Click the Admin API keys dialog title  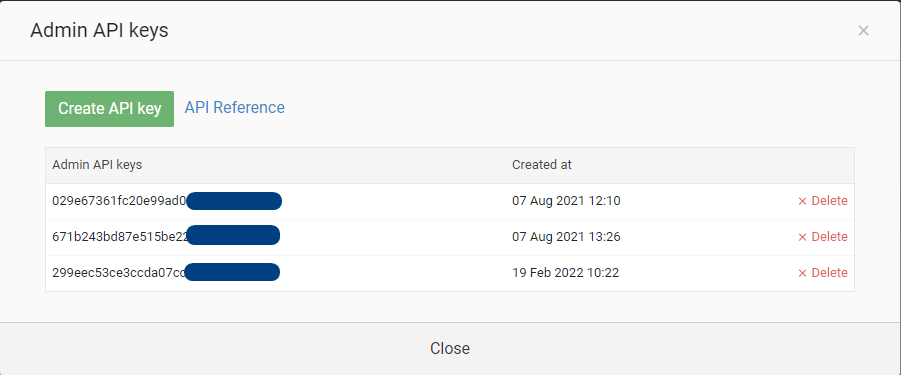click(x=99, y=30)
